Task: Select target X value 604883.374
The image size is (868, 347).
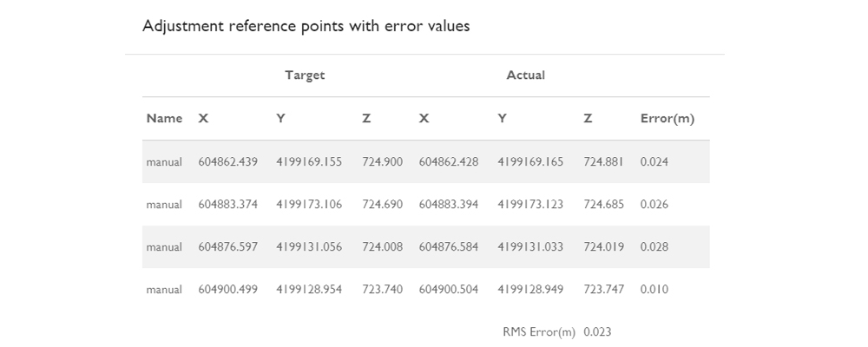Action: (x=227, y=205)
